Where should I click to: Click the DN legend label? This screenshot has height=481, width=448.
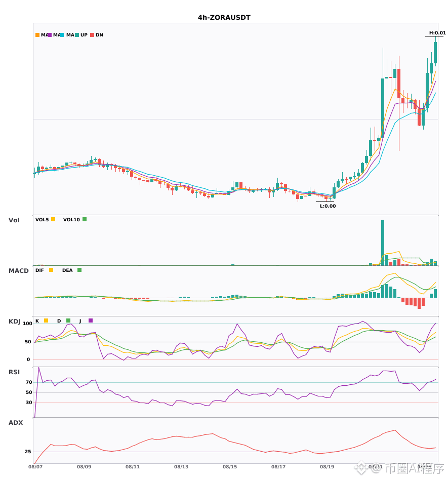tap(99, 35)
